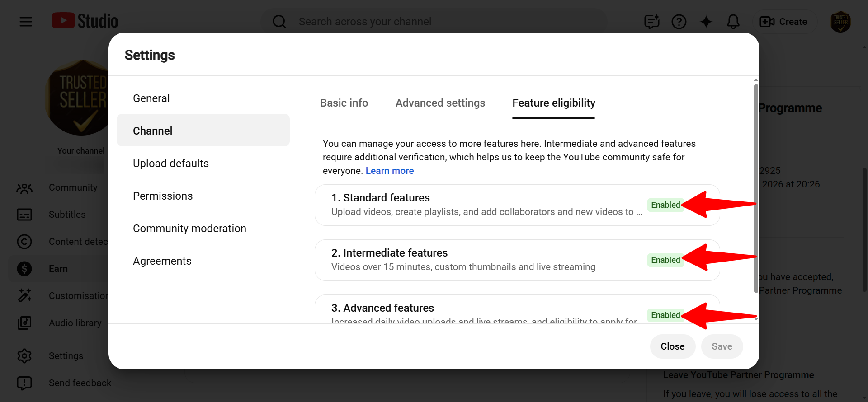Switch to the Basic info tab
The height and width of the screenshot is (402, 868).
click(x=344, y=103)
